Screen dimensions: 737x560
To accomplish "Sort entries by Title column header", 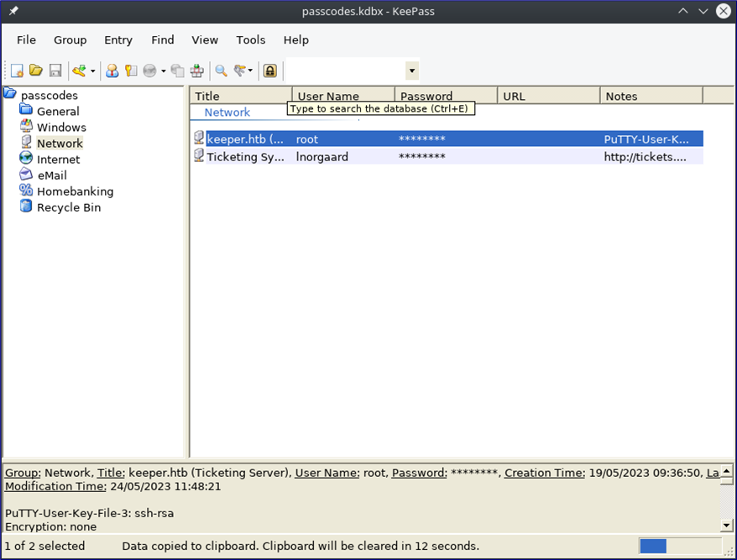I will [241, 96].
